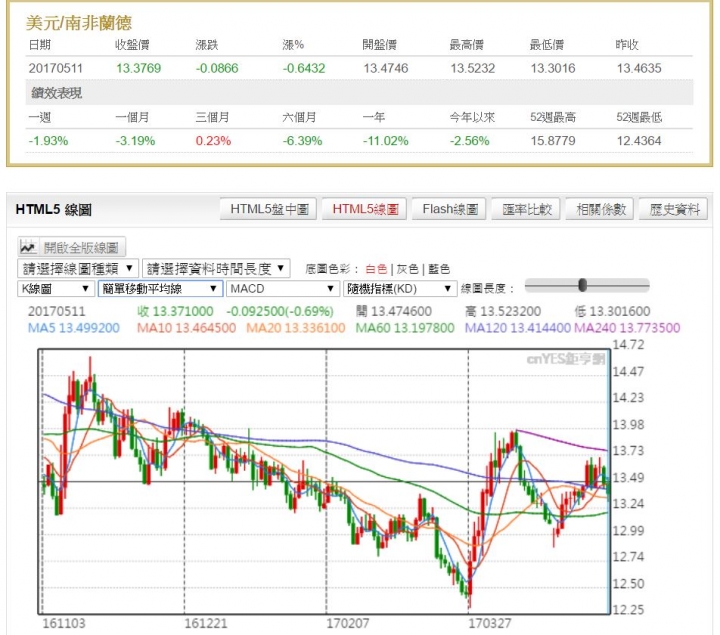This screenshot has width=720, height=635.
Task: Set chart background color to 白色
Action: pos(376,269)
